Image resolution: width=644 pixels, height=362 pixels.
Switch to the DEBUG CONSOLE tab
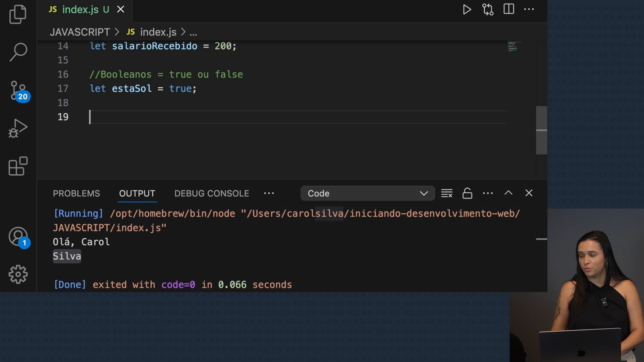(x=211, y=193)
